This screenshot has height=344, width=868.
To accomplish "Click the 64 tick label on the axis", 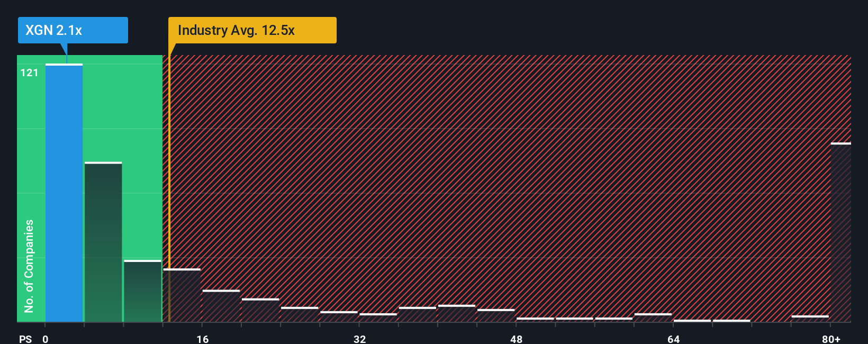I will click(x=673, y=339).
